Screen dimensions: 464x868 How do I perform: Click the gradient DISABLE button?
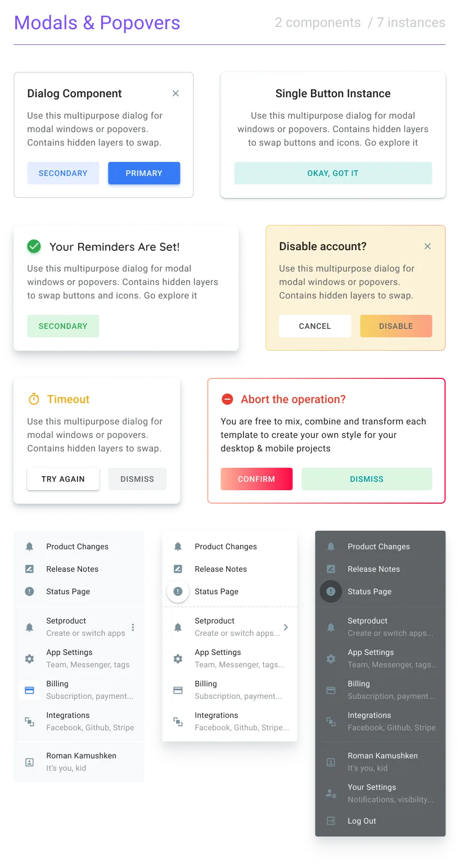tap(396, 326)
